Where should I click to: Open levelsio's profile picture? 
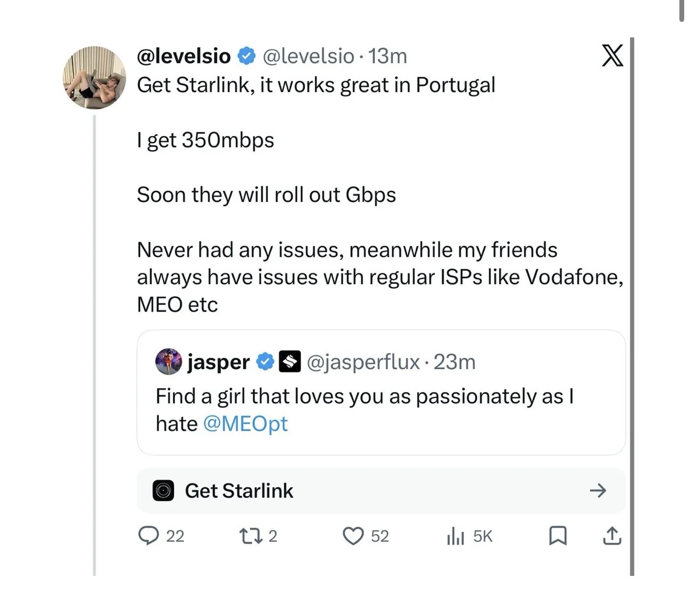[x=95, y=77]
